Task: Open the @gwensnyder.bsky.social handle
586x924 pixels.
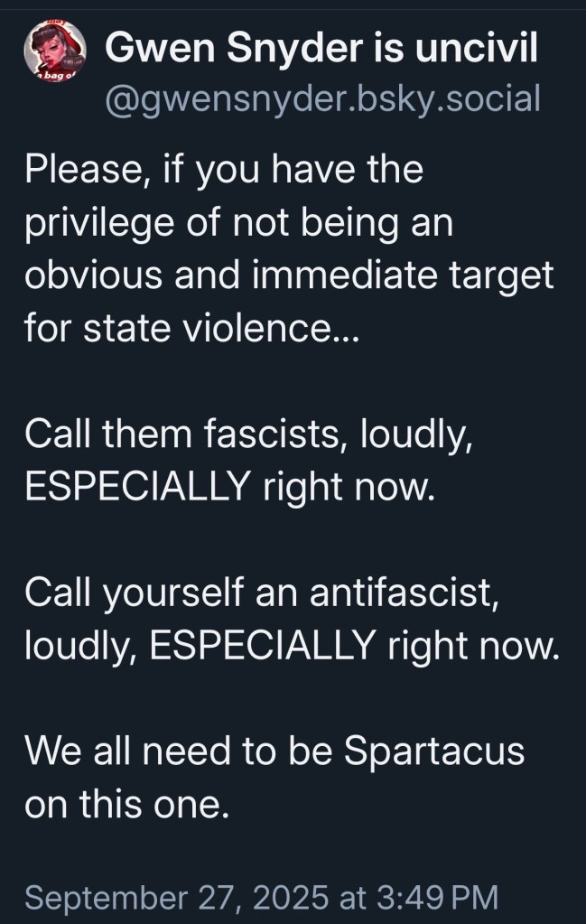Action: point(322,98)
